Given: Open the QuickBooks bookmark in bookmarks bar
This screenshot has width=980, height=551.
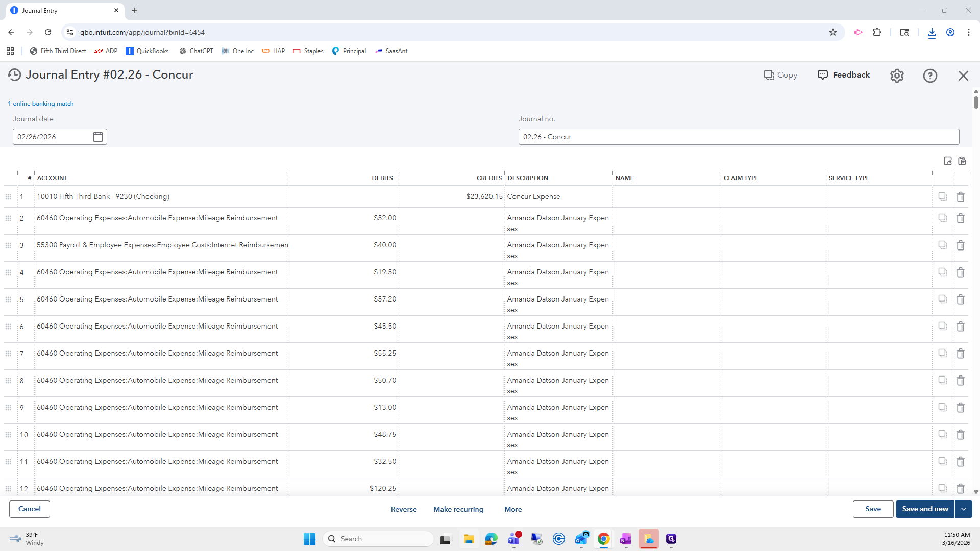Looking at the screenshot, I should 147,51.
